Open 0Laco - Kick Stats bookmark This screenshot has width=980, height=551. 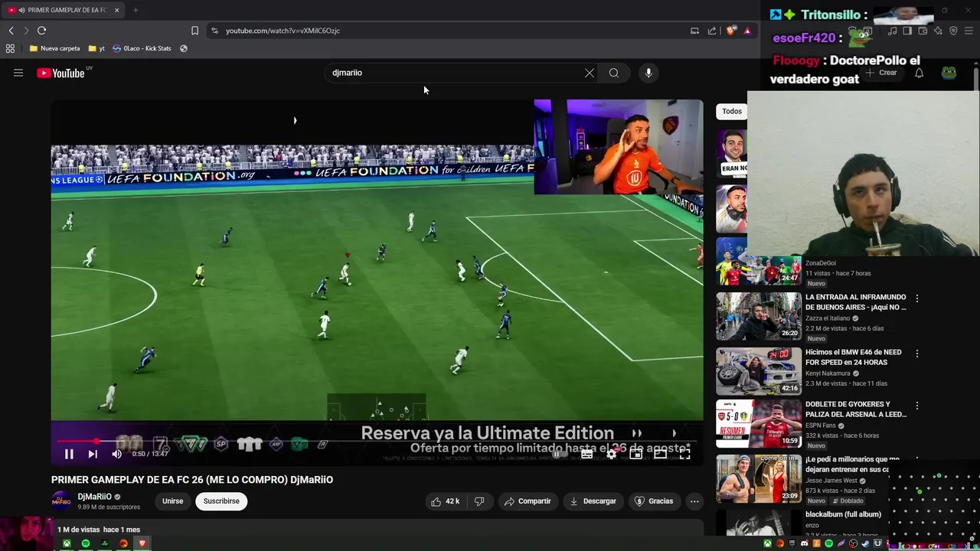[142, 48]
